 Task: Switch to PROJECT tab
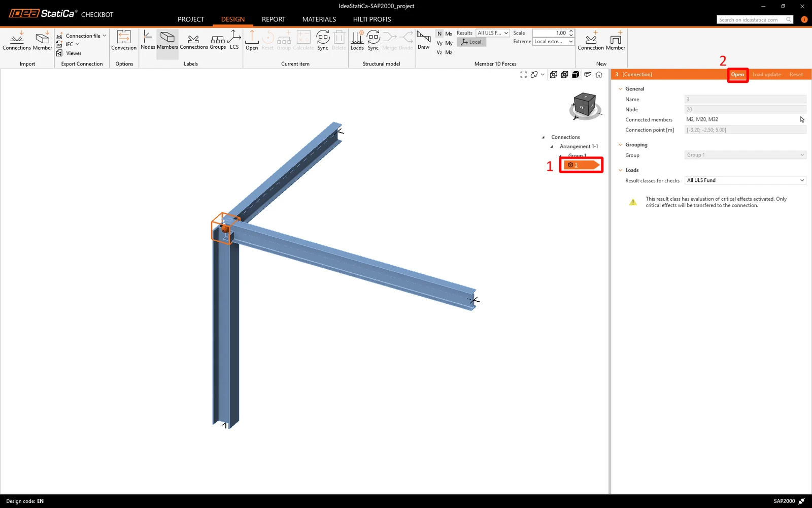pyautogui.click(x=191, y=19)
